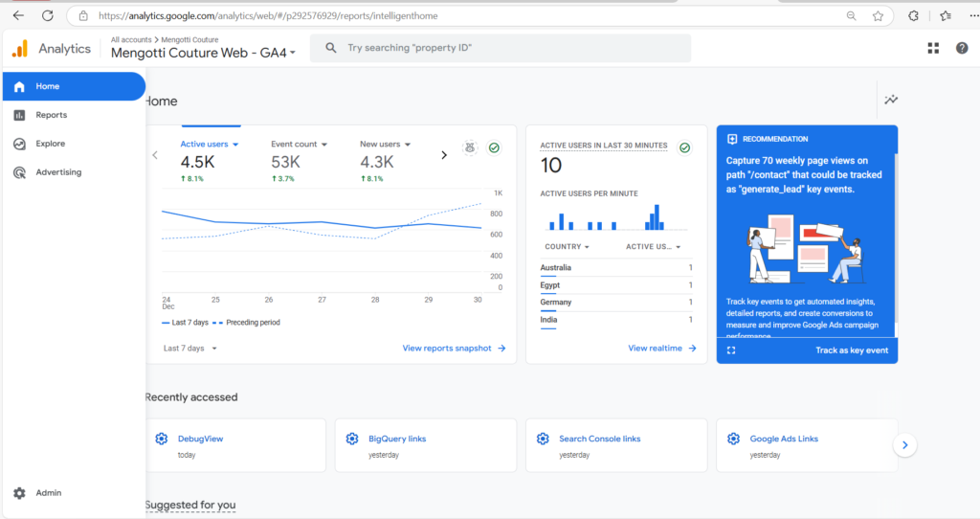Click the Last 7 days legend label
The image size is (980, 519).
[190, 323]
